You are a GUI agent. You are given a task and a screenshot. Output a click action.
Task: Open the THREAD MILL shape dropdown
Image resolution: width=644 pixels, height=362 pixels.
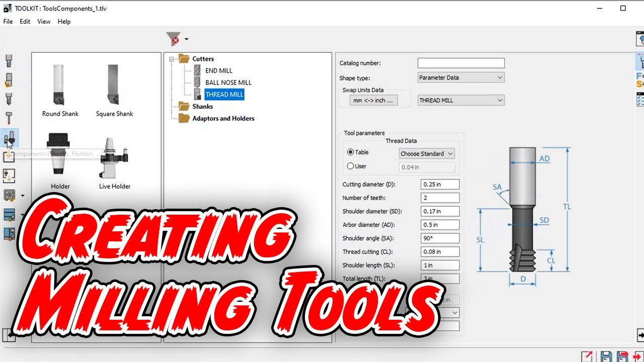461,100
